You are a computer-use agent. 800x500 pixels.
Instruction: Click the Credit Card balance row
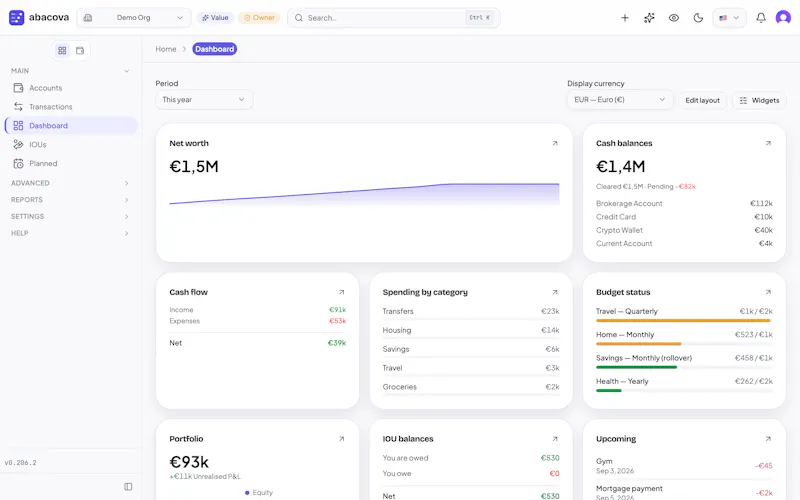[x=684, y=217]
